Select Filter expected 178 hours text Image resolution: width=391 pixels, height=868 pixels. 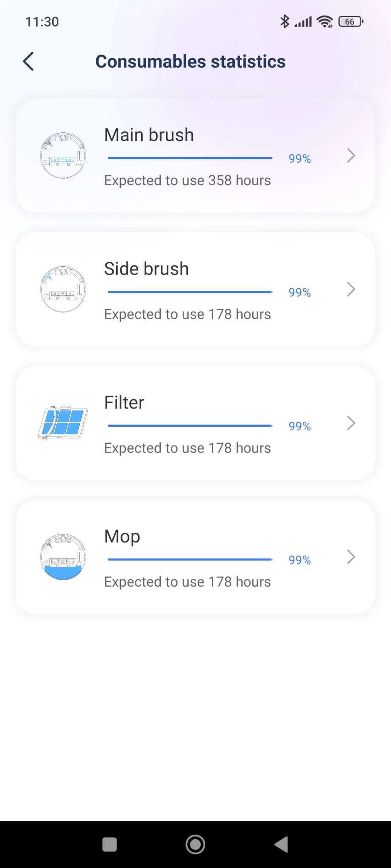click(187, 448)
